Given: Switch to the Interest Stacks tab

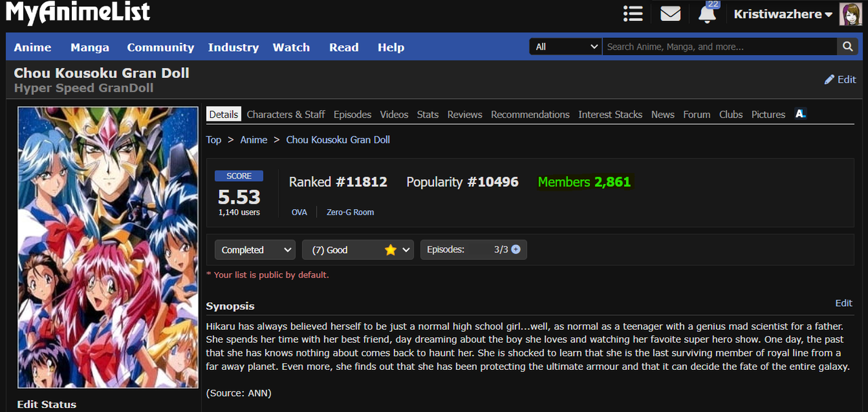Looking at the screenshot, I should tap(610, 114).
